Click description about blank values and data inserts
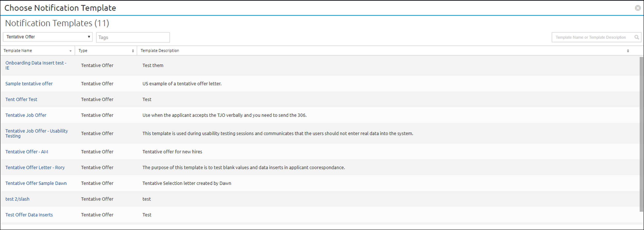This screenshot has height=230, width=644. coord(244,167)
